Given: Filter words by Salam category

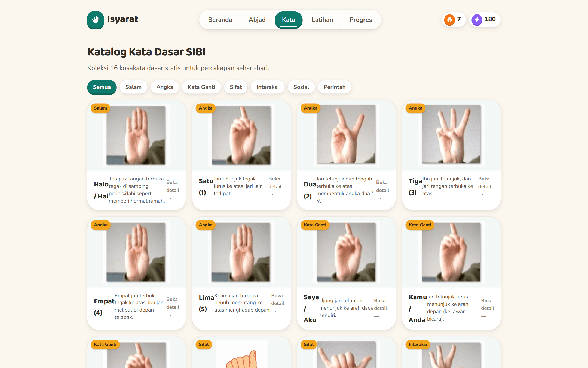Looking at the screenshot, I should (x=133, y=87).
